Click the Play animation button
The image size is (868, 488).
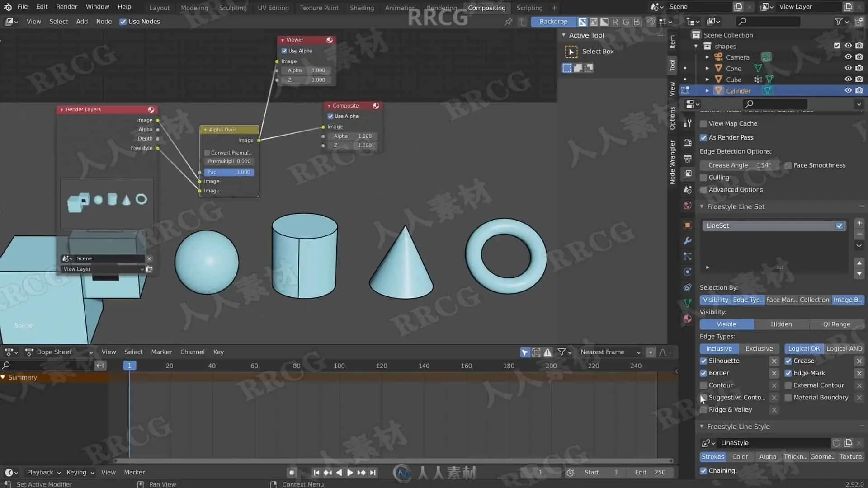(x=350, y=472)
